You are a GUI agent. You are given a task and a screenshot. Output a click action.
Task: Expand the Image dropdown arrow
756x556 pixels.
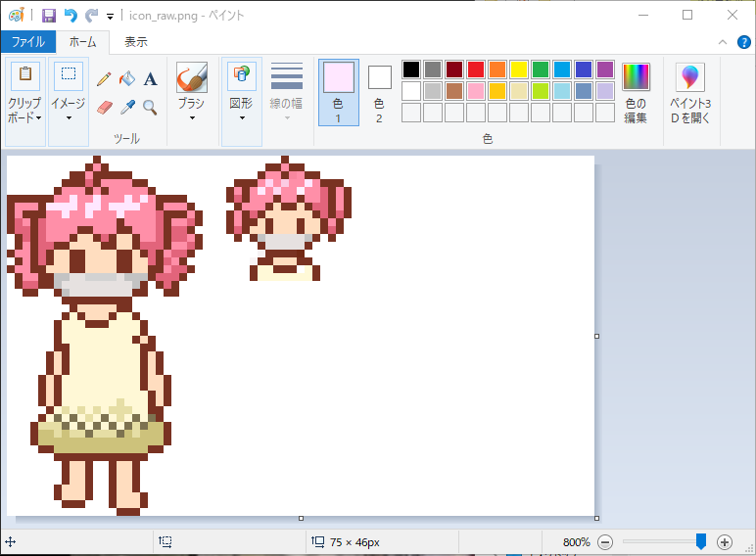pyautogui.click(x=69, y=118)
